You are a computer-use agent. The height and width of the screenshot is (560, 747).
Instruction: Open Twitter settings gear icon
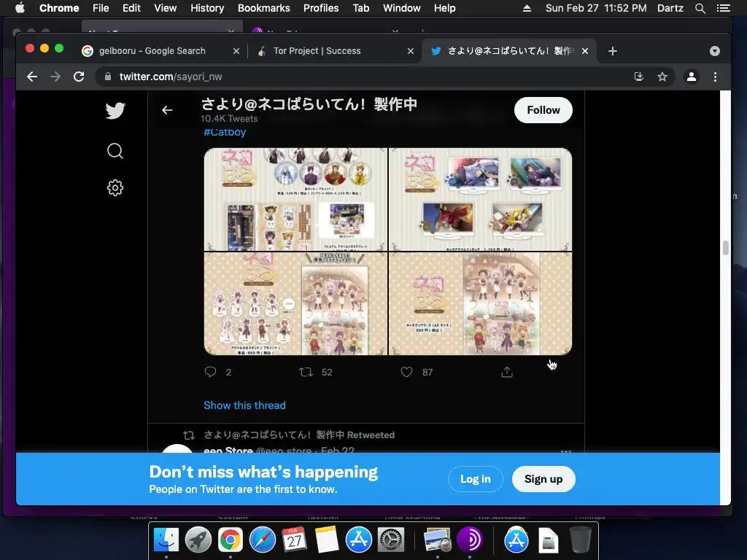115,187
